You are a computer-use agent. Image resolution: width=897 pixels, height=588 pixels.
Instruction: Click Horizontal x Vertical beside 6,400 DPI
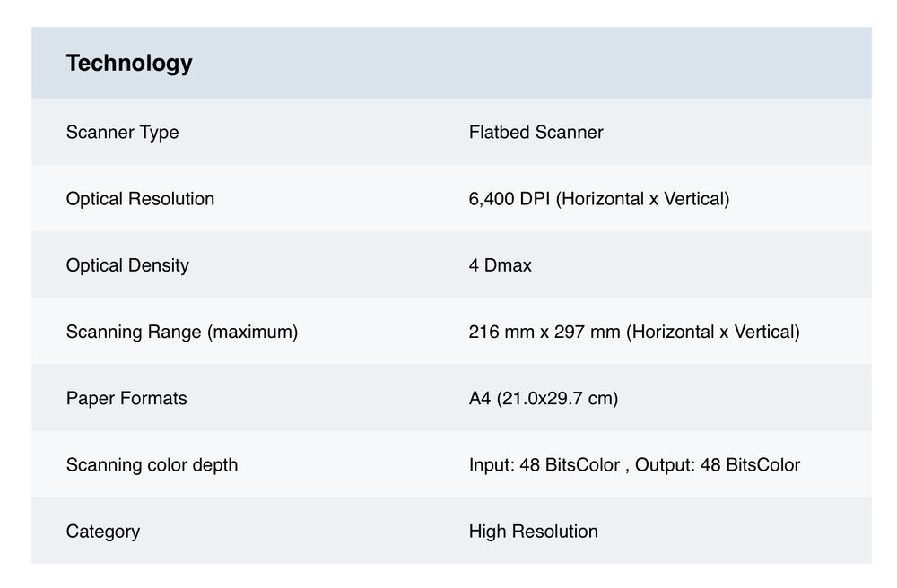click(642, 199)
